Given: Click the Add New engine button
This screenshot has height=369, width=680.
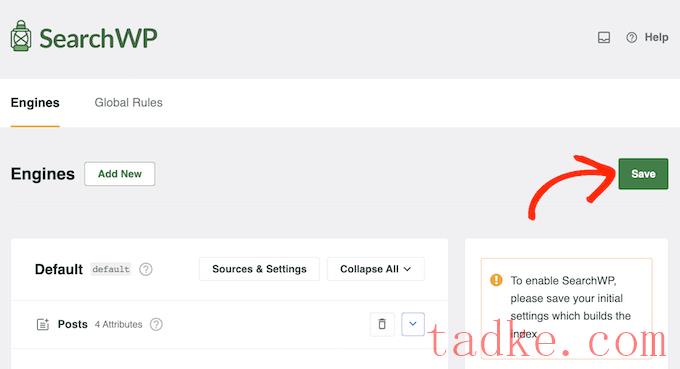Looking at the screenshot, I should coord(120,174).
